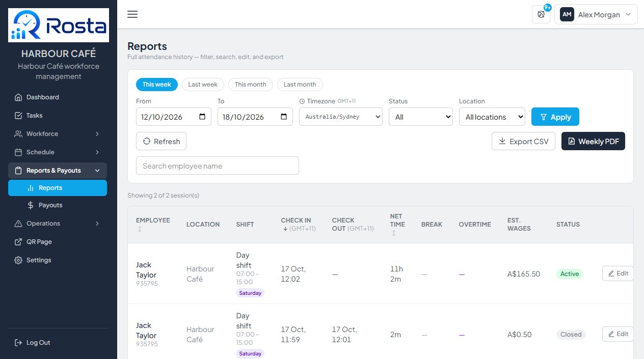Click the Search employee name field
Viewport: 644px width, 359px height.
click(218, 165)
